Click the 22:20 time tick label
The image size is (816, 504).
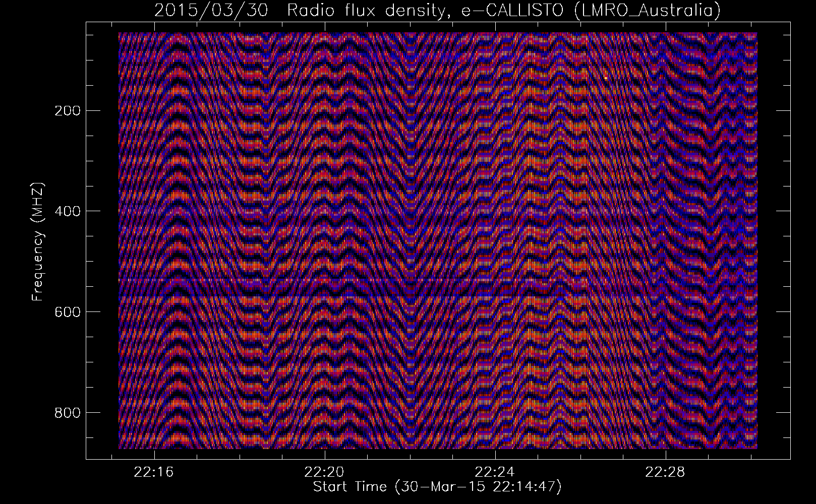pyautogui.click(x=325, y=472)
